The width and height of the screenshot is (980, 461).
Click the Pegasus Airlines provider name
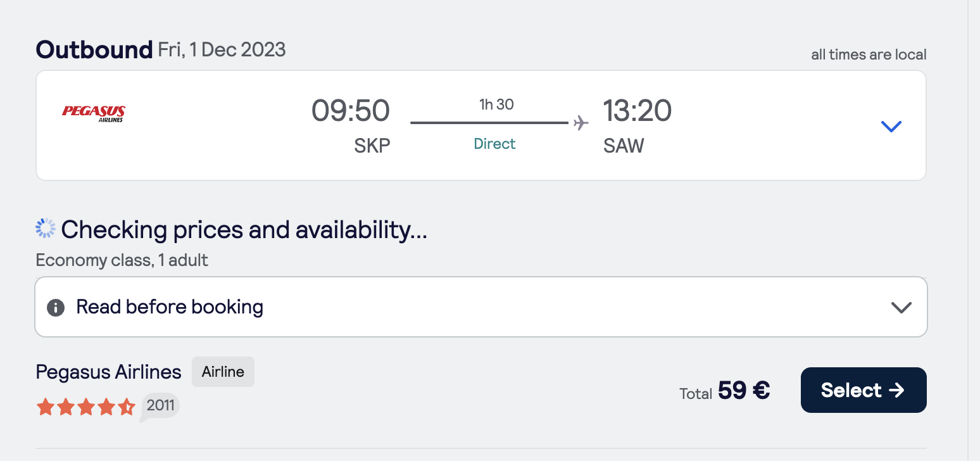pos(108,372)
